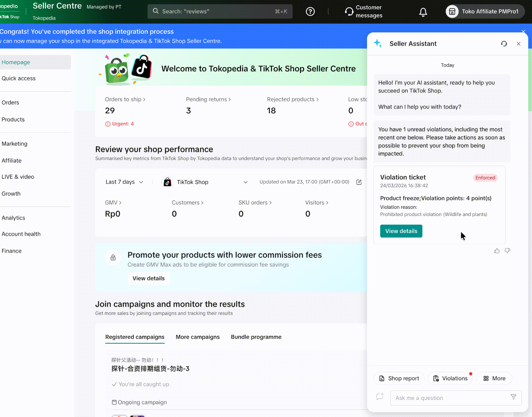532x417 pixels.
Task: Click the send message arrow icon
Action: [x=513, y=397]
